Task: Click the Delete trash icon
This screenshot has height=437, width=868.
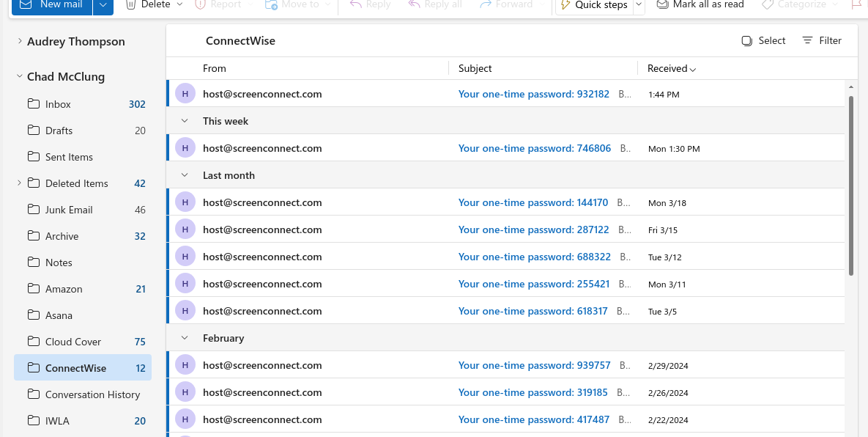Action: (x=130, y=5)
